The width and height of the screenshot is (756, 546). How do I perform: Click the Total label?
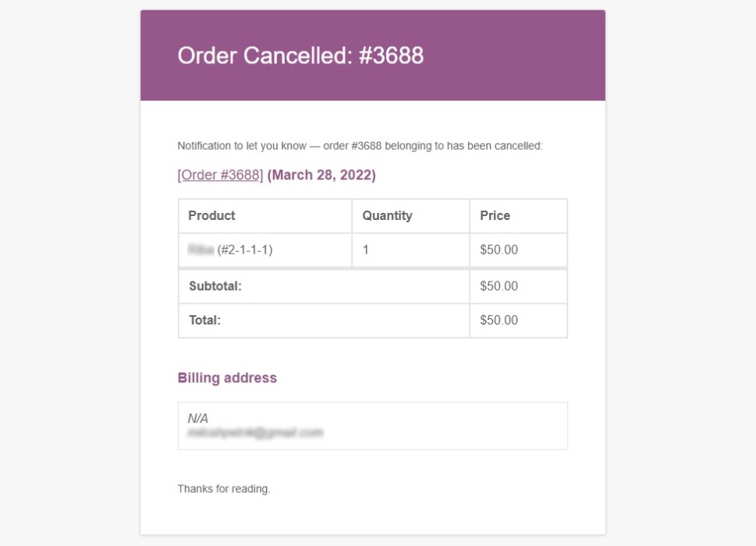(204, 321)
